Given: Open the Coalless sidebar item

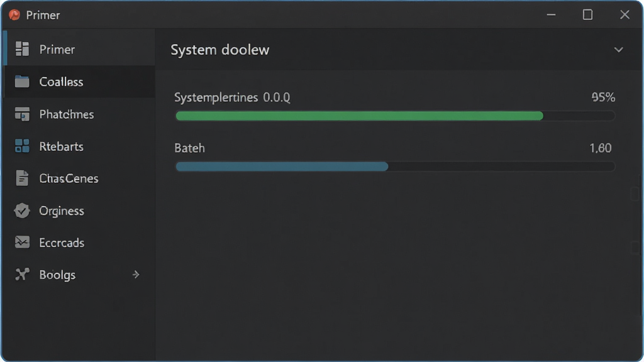Looking at the screenshot, I should pos(80,82).
